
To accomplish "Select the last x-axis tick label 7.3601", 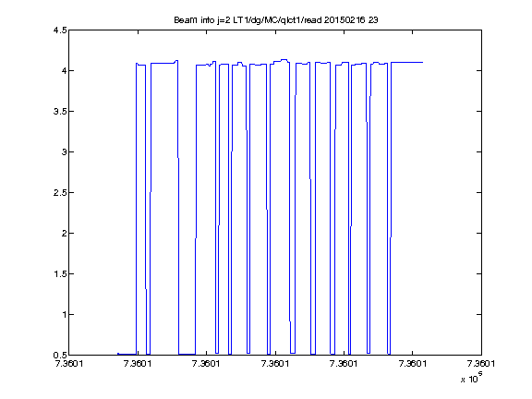I will pos(481,364).
